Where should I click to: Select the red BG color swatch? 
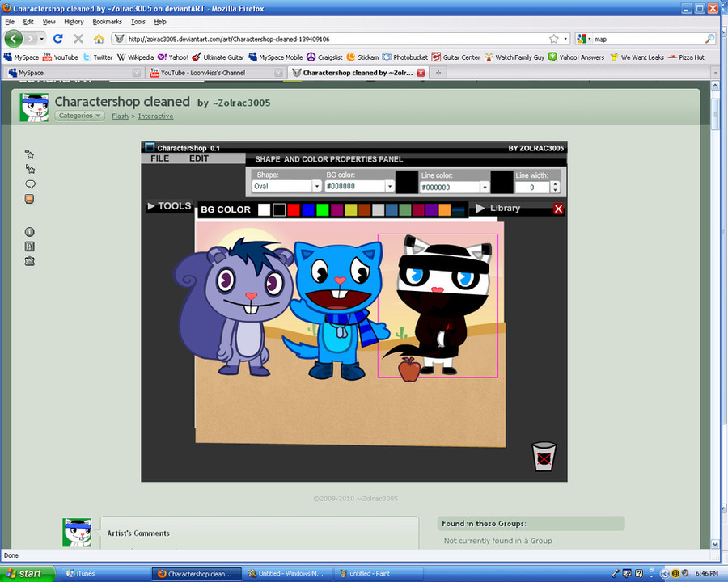pyautogui.click(x=294, y=210)
